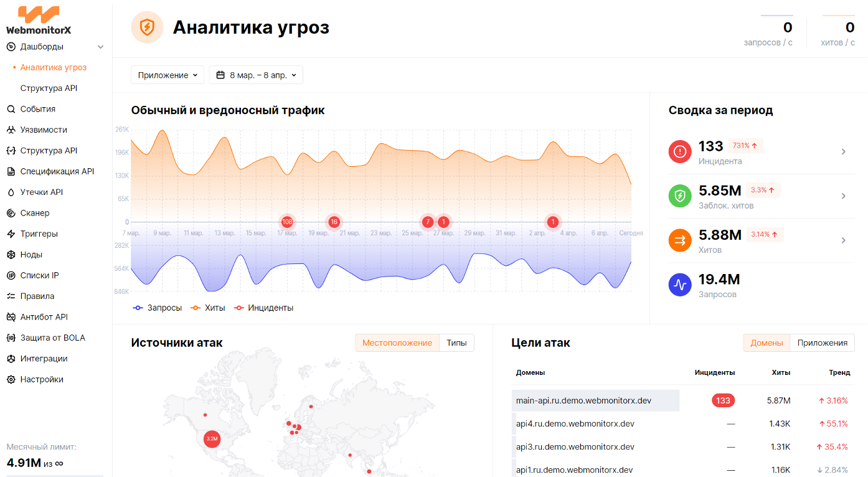Click the 3.2M attack bubble on map
Image resolution: width=868 pixels, height=477 pixels.
(212, 439)
